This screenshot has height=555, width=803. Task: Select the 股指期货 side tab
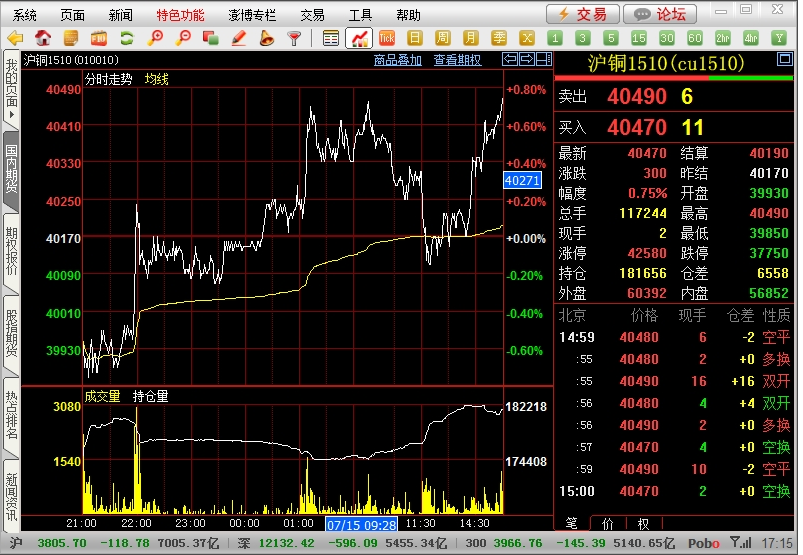pos(11,335)
